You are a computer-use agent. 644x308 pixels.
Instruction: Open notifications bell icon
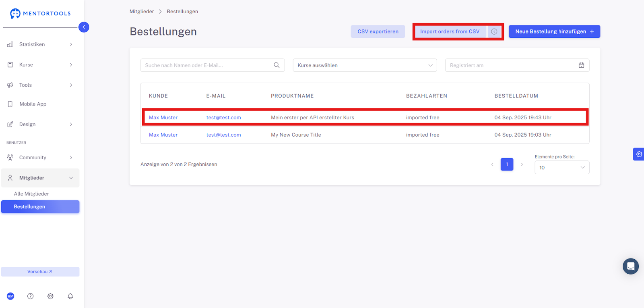click(x=70, y=296)
